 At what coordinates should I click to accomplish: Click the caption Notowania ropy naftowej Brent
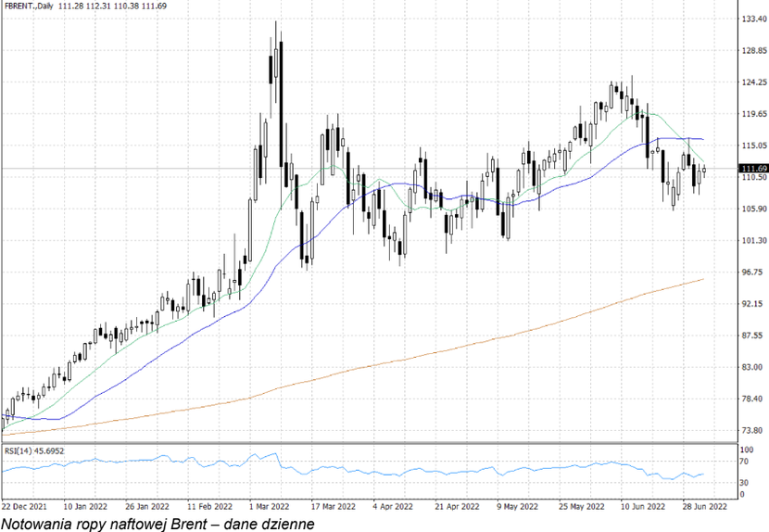(x=105, y=524)
